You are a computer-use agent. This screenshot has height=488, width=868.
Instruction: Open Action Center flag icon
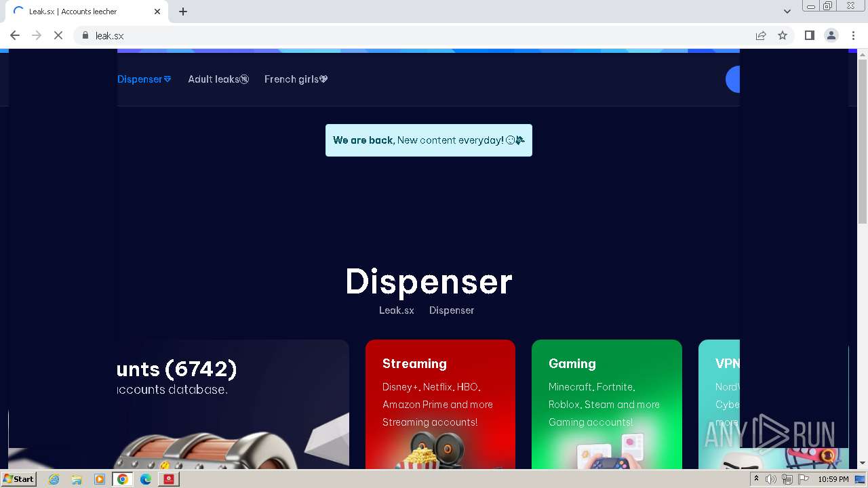[804, 479]
